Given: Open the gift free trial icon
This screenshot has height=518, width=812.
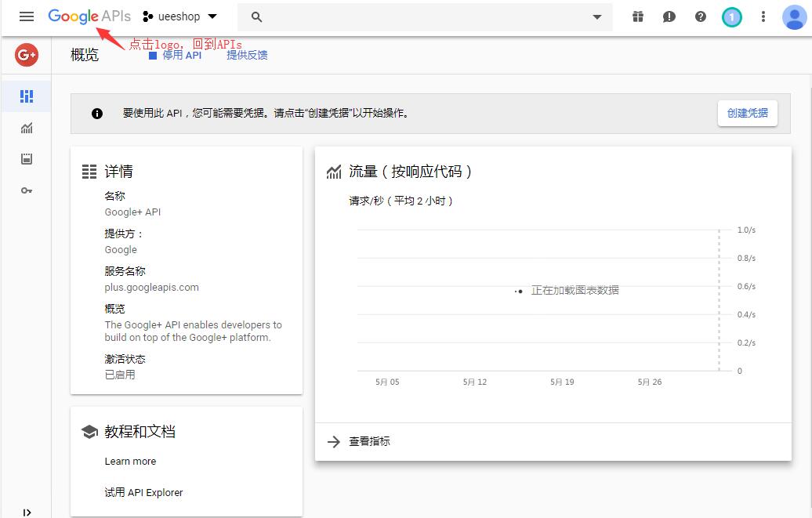Looking at the screenshot, I should coord(638,17).
